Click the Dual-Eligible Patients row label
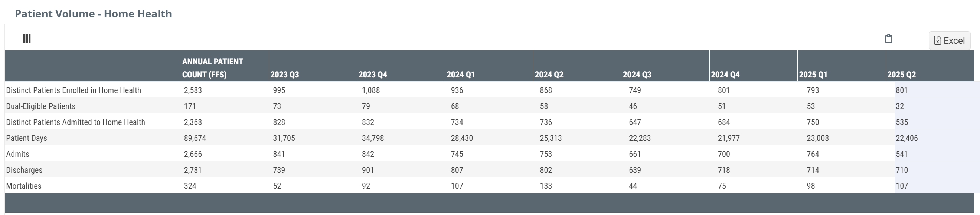 pyautogui.click(x=41, y=106)
